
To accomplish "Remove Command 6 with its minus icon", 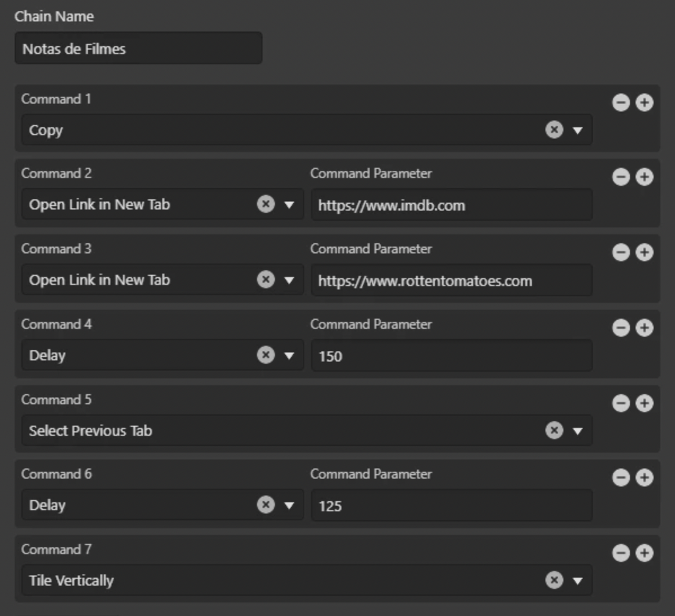I will click(x=621, y=477).
